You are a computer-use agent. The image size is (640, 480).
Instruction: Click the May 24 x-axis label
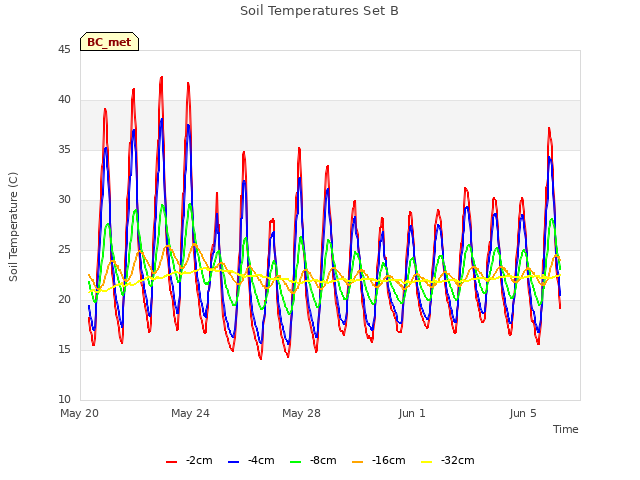point(190,413)
